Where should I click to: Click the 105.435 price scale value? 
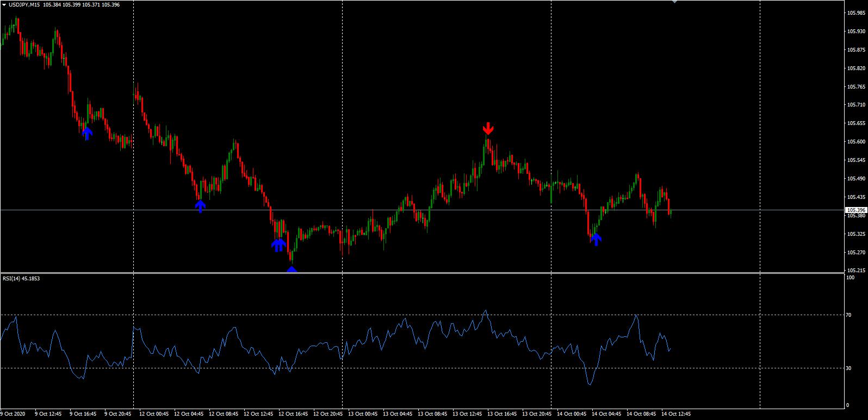click(x=855, y=197)
